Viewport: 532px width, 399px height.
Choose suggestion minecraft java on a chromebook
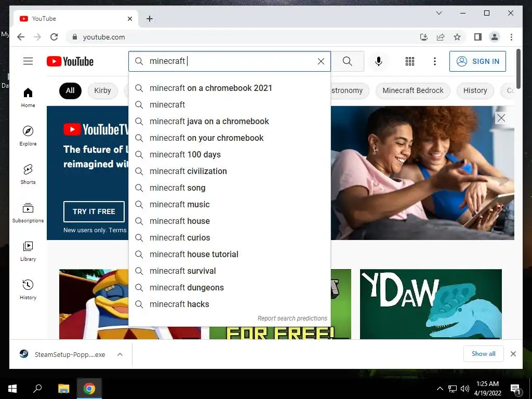tap(230, 122)
